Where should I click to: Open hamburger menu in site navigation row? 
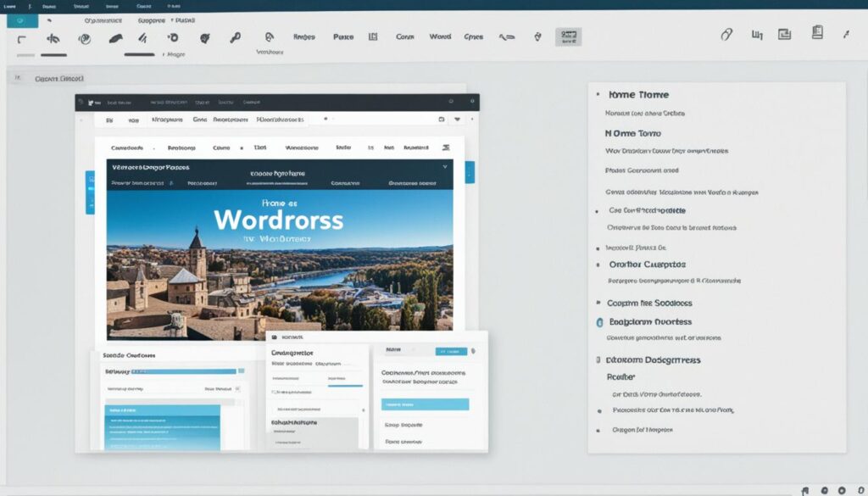coord(446,148)
